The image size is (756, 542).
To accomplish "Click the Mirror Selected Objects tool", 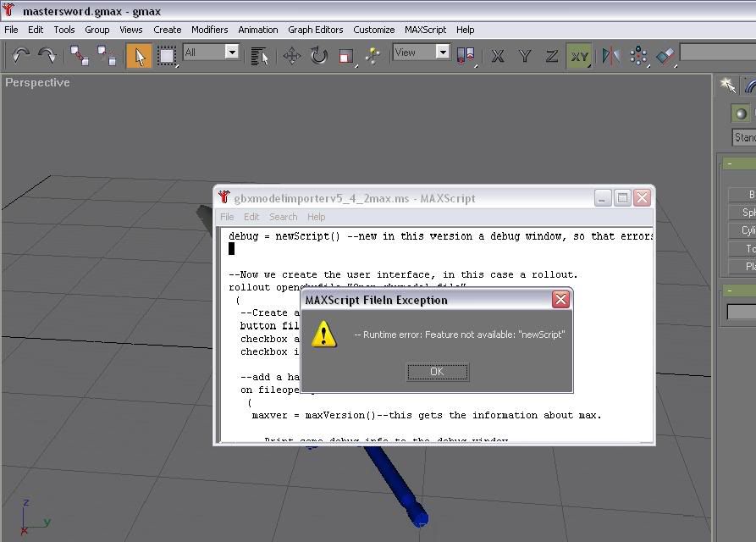I will click(611, 56).
